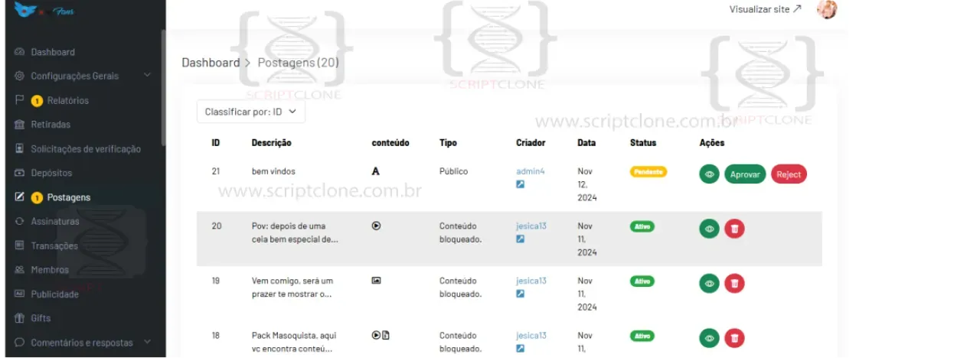Click the Gifts icon in sidebar
Screen dimensions: 980x364
(20, 318)
